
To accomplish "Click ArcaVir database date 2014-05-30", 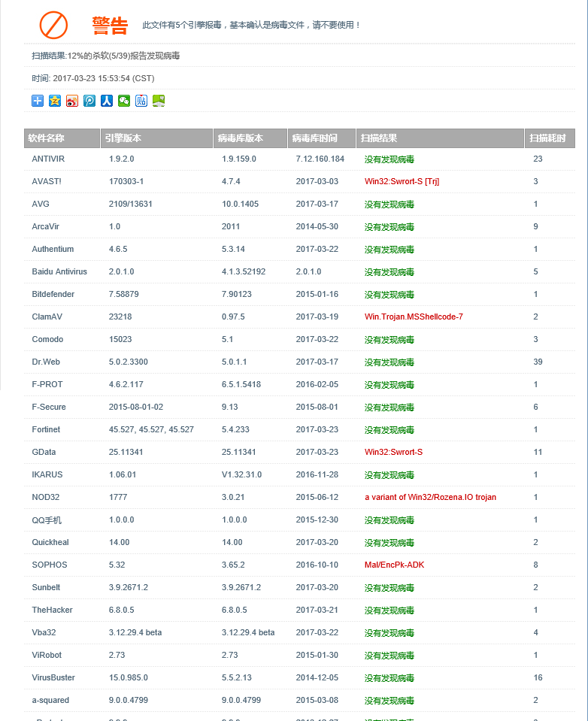I will (x=317, y=226).
